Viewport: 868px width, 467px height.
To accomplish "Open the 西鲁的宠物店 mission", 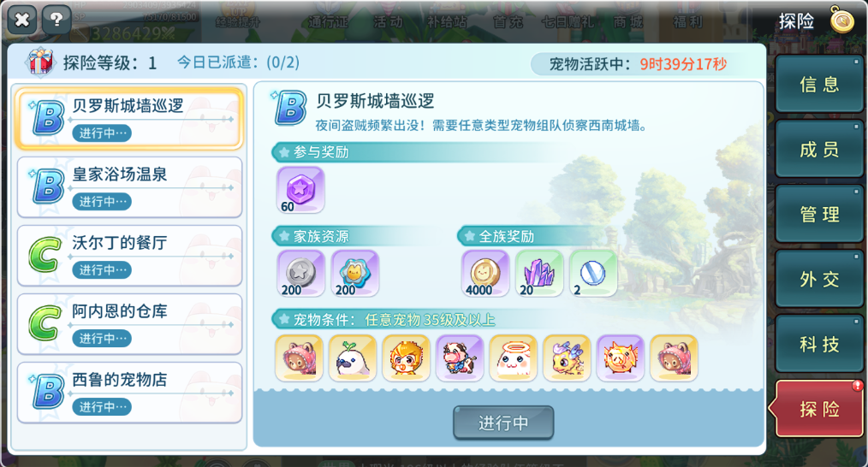I will coord(129,393).
